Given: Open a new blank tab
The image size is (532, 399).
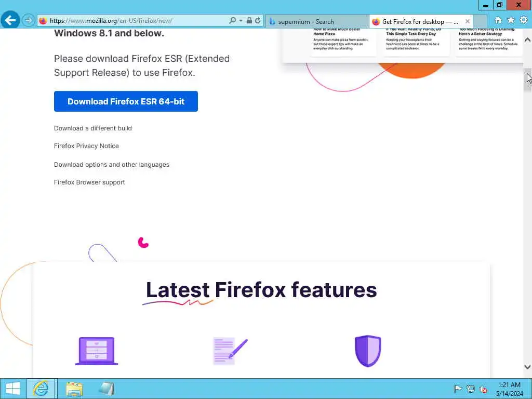Looking at the screenshot, I should (480, 21).
